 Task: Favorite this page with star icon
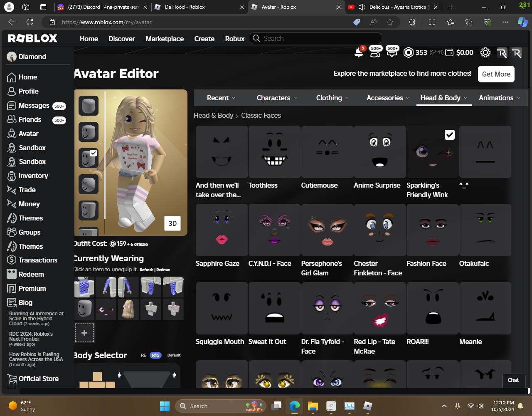tap(390, 22)
